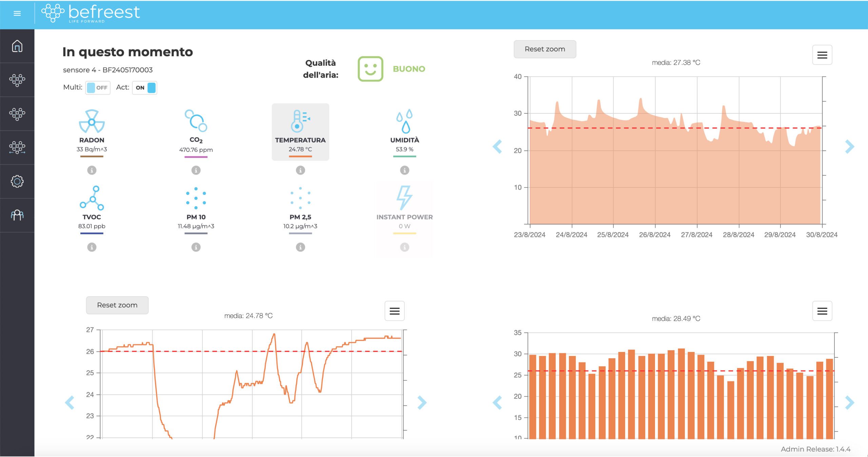The width and height of the screenshot is (868, 457).
Task: Show info for CO2
Action: click(196, 170)
